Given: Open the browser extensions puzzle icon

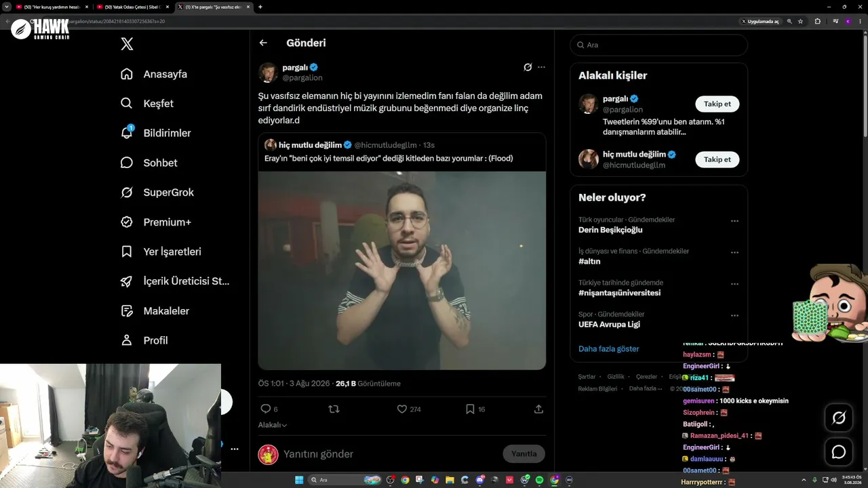Looking at the screenshot, I should coord(817,21).
